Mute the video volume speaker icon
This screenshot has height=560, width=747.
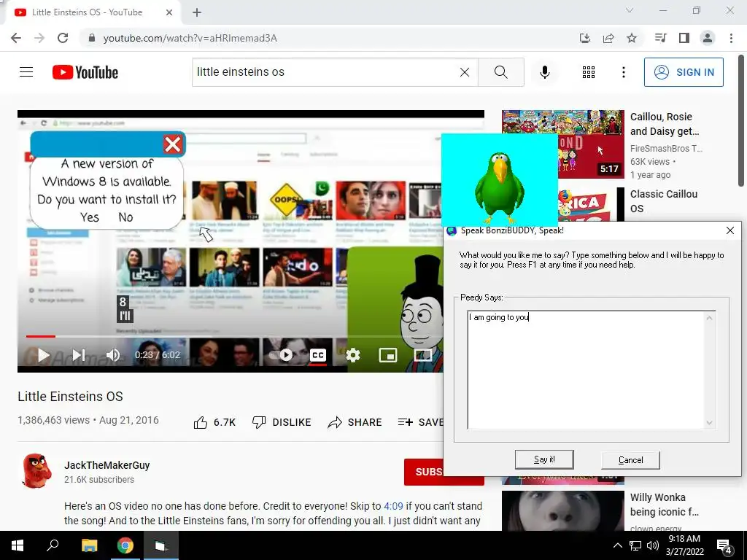113,355
